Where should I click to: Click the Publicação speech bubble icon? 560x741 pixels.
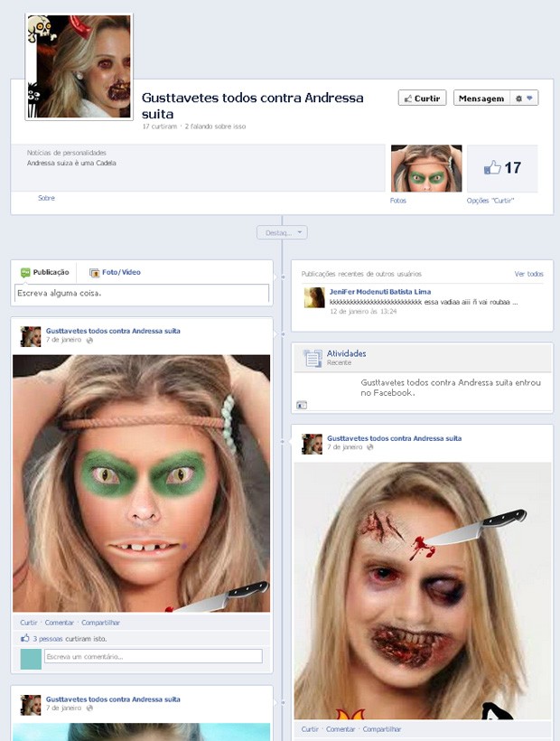click(25, 273)
